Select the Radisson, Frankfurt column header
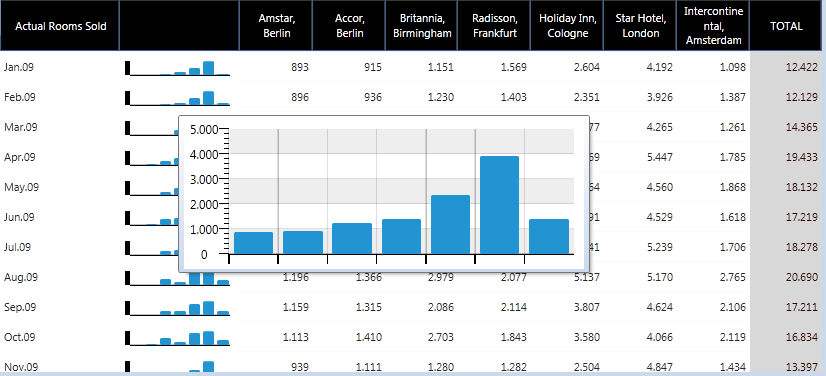This screenshot has width=826, height=376. point(494,26)
